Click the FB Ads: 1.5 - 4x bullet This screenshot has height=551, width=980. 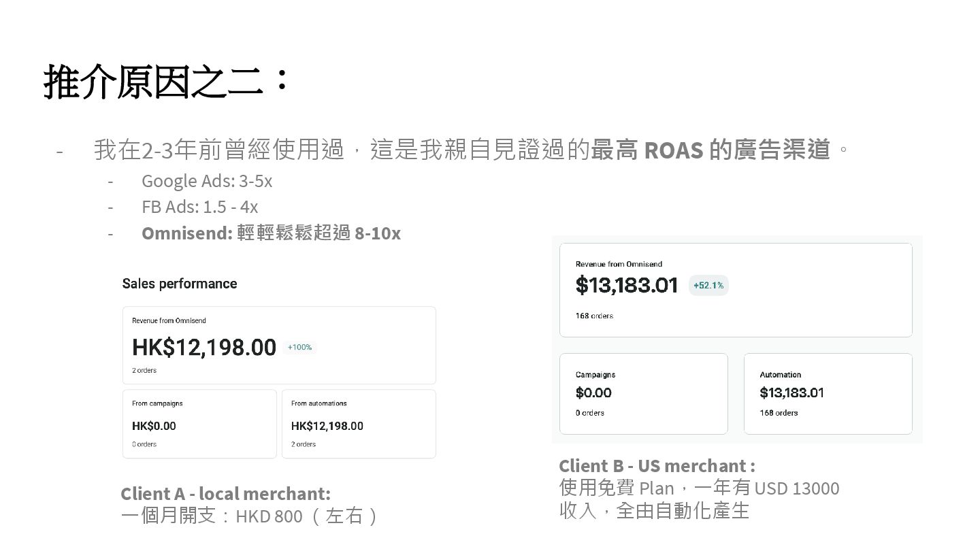coord(199,207)
